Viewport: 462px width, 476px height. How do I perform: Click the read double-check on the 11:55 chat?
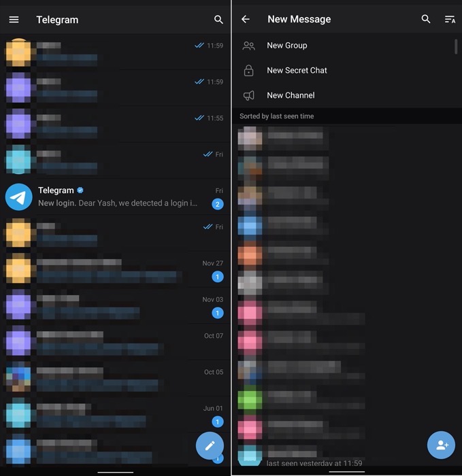(199, 118)
